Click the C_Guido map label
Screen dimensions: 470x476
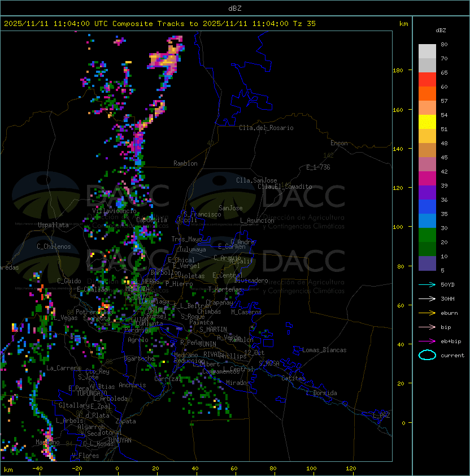pyautogui.click(x=69, y=281)
